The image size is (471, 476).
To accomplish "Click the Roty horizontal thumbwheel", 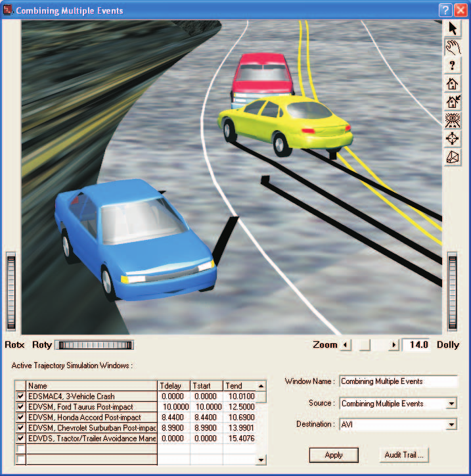I will click(x=95, y=345).
